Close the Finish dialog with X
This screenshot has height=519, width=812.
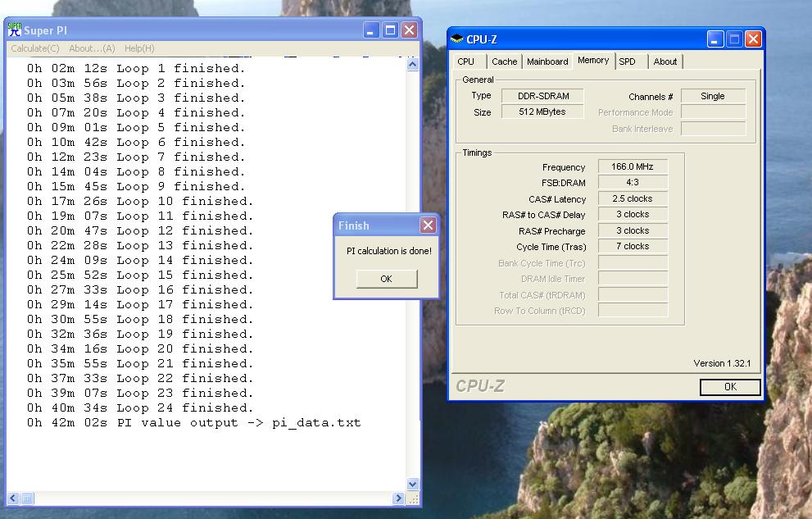click(x=428, y=225)
